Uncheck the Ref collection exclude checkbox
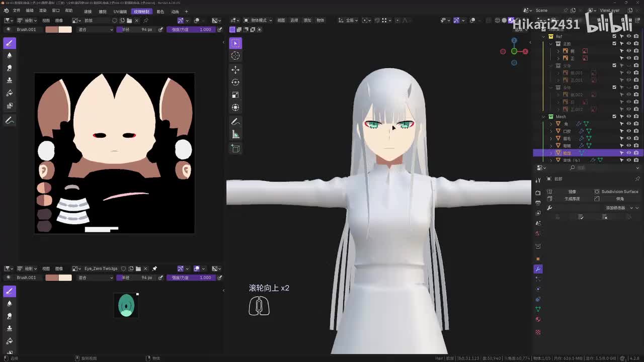This screenshot has width=644, height=362. pyautogui.click(x=614, y=36)
